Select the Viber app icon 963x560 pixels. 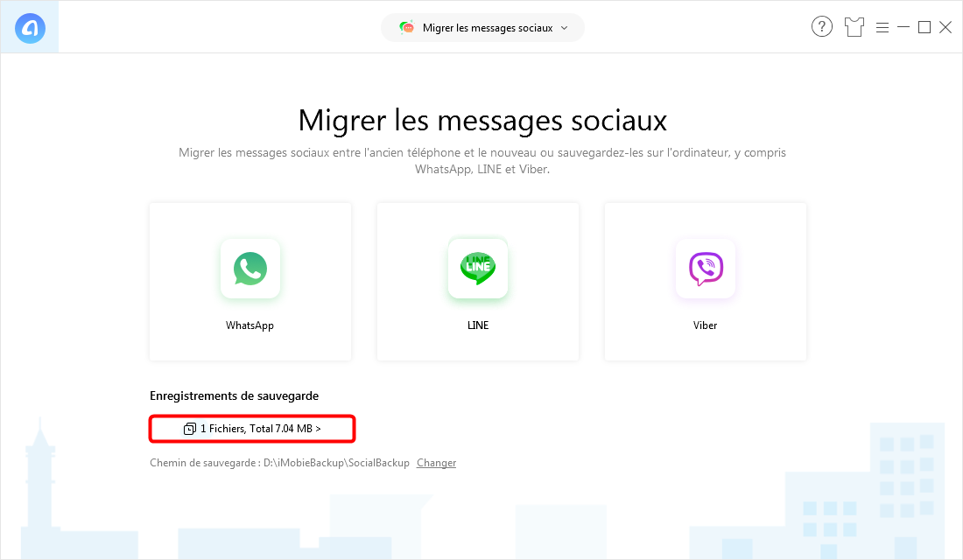[x=706, y=269]
